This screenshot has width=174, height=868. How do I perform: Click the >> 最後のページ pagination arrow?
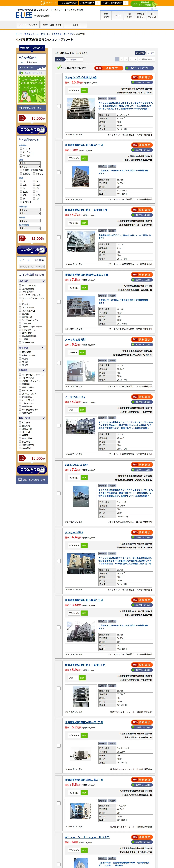pyautogui.click(x=146, y=59)
